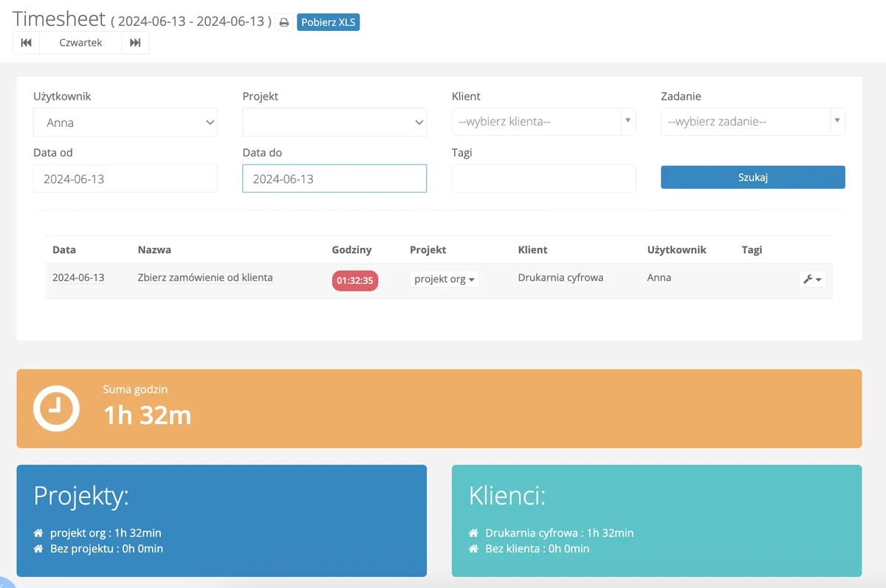Click the 'Klienci:' panel heading
Viewport: 886px width, 588px height.
coord(507,496)
